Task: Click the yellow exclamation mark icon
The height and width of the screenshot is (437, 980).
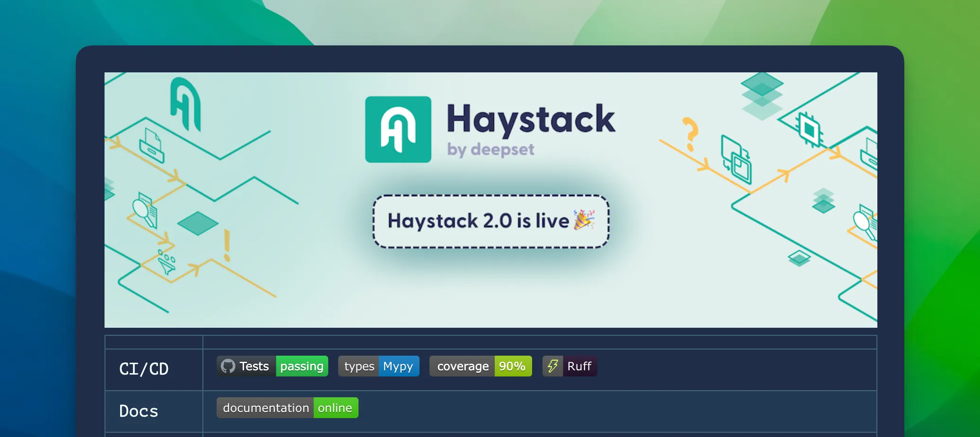Action: [x=226, y=242]
